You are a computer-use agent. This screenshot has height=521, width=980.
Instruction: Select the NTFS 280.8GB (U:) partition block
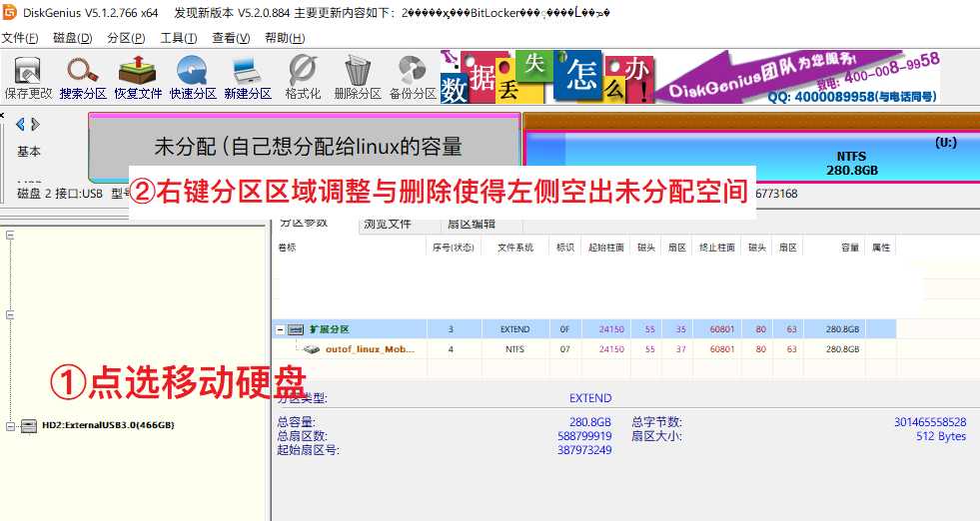coord(752,156)
